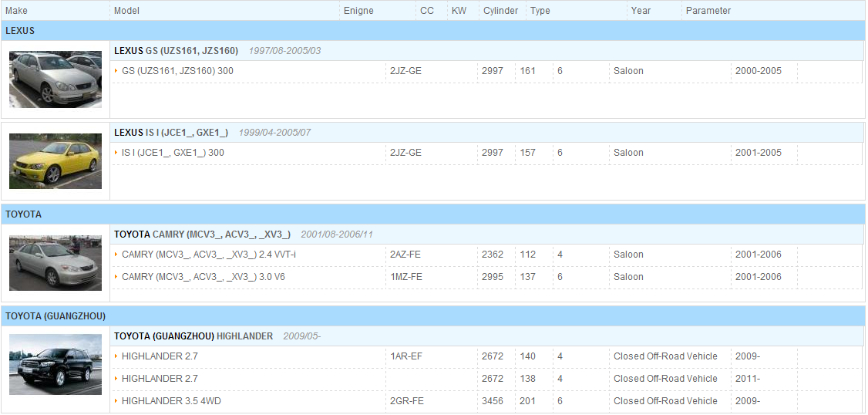
Task: Click the 2995 displacement value
Action: click(x=493, y=277)
